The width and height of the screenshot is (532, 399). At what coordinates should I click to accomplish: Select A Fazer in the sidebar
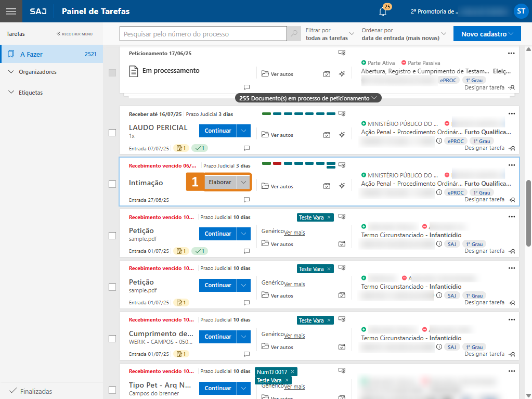click(x=32, y=54)
